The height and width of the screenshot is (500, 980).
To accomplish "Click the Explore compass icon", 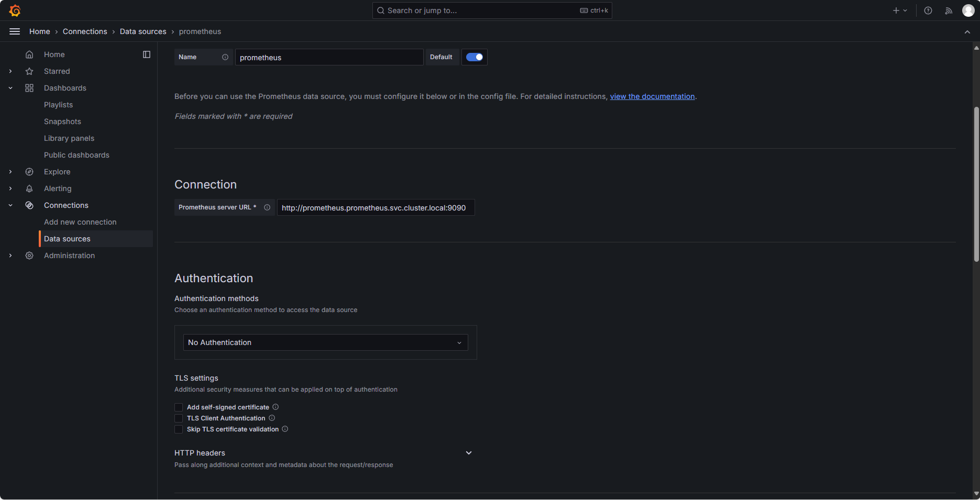I will (x=29, y=172).
